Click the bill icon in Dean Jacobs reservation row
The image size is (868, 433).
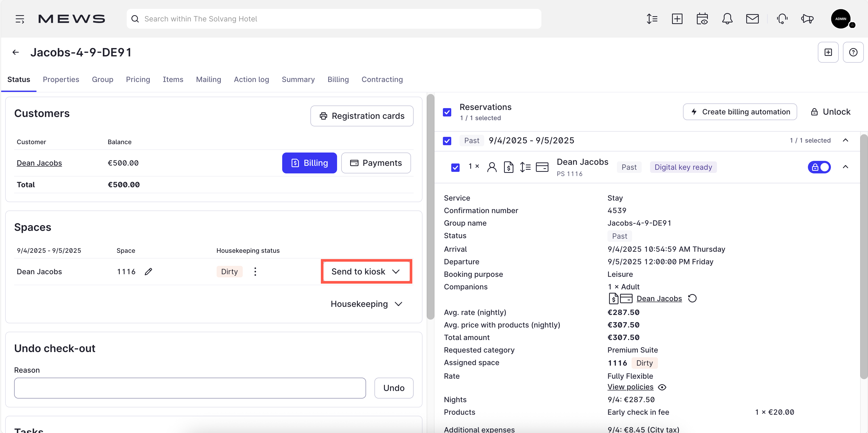tap(508, 167)
